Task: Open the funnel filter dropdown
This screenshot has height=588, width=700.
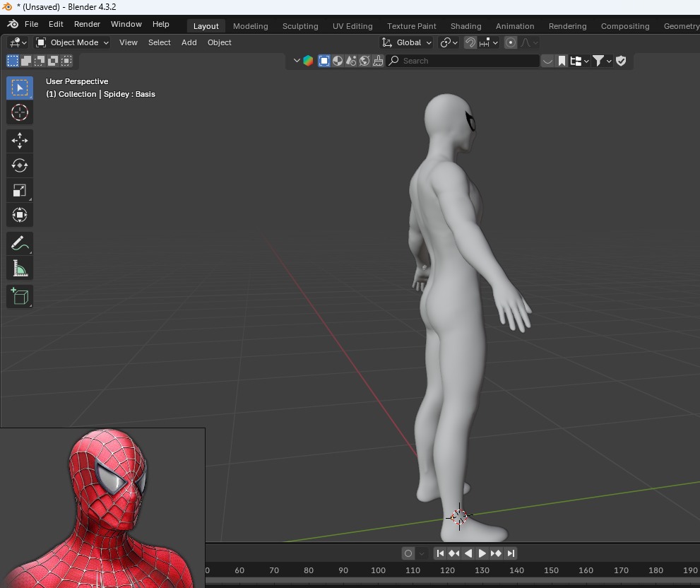Action: tap(602, 61)
